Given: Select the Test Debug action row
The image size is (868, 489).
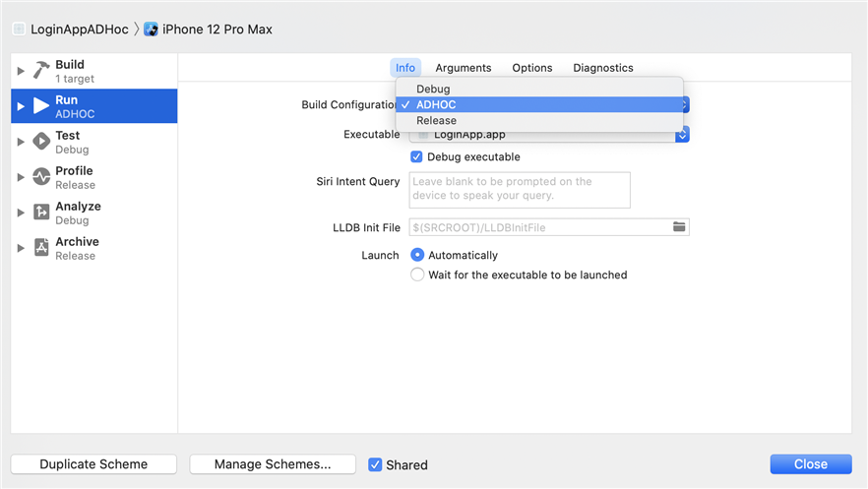Looking at the screenshot, I should click(94, 142).
